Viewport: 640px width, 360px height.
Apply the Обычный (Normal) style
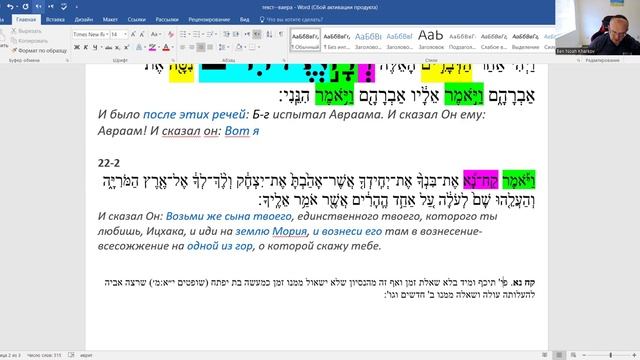pyautogui.click(x=305, y=40)
